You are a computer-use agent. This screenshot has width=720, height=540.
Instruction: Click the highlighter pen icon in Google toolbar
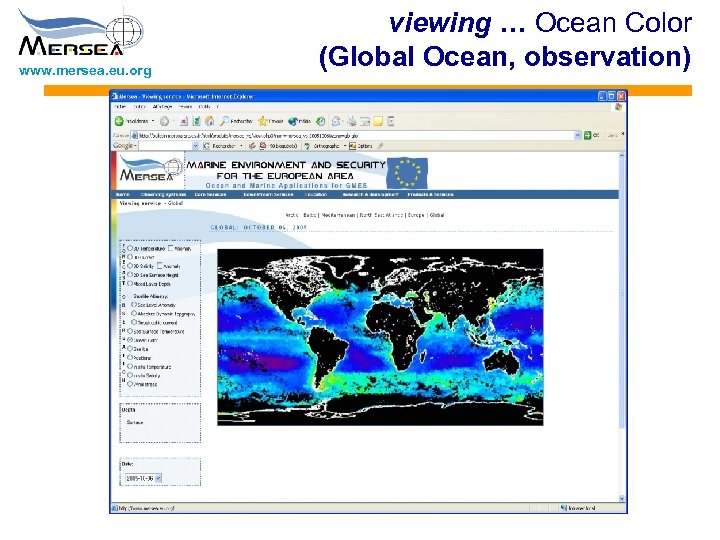(x=380, y=146)
